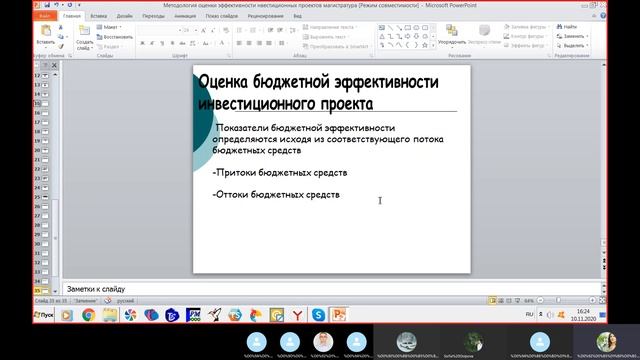Open the font color dropdown
Image resolution: width=640 pixels, height=360 pixels.
pos(223,43)
